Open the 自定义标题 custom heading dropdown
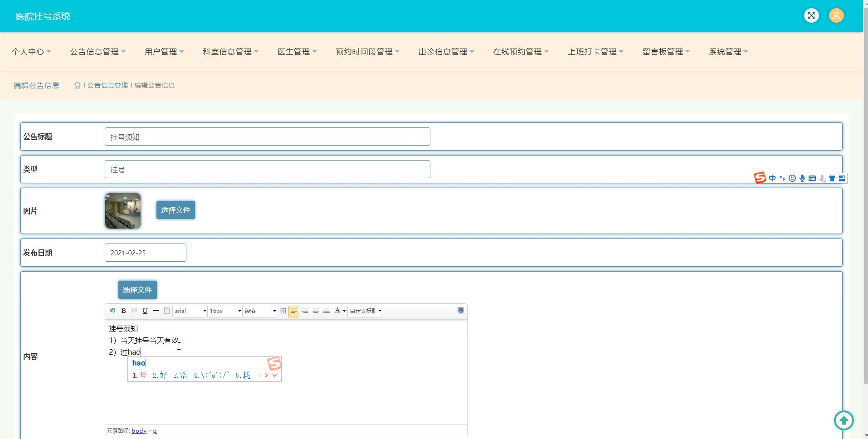The width and height of the screenshot is (868, 439). 365,311
